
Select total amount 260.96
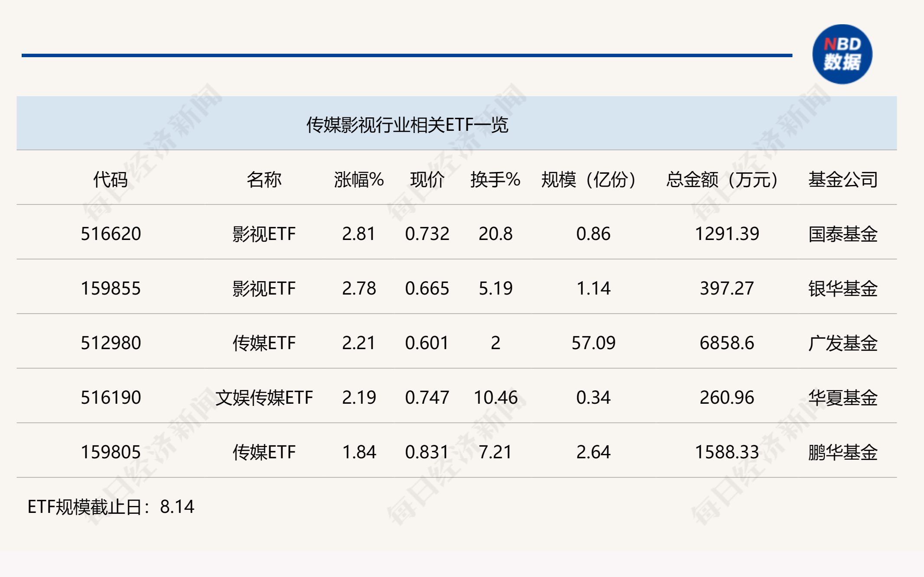point(727,398)
